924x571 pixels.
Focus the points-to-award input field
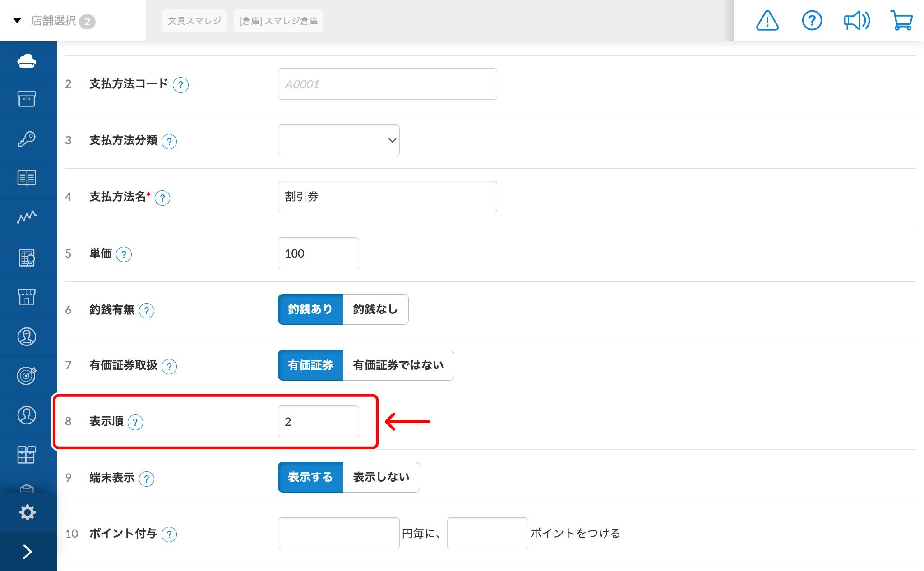[x=488, y=533]
